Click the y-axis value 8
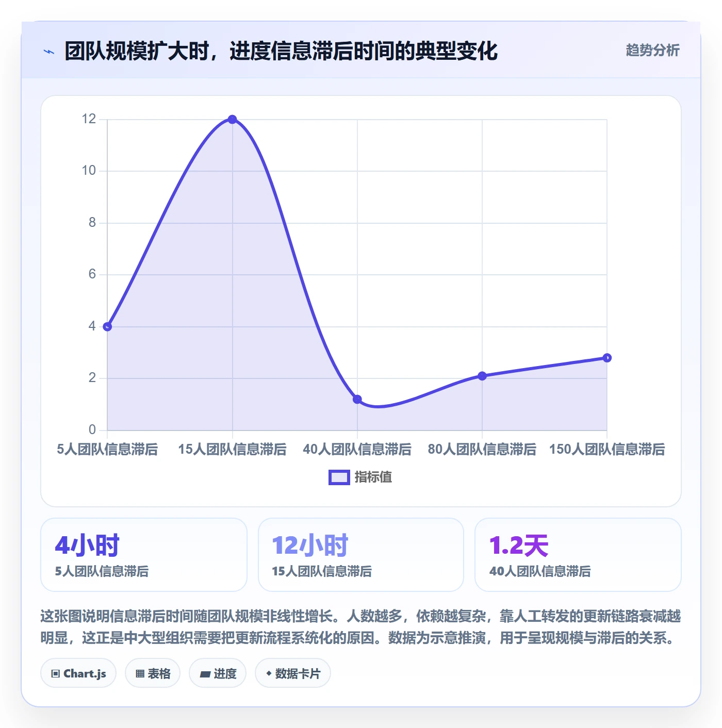Image resolution: width=722 pixels, height=728 pixels. [92, 223]
